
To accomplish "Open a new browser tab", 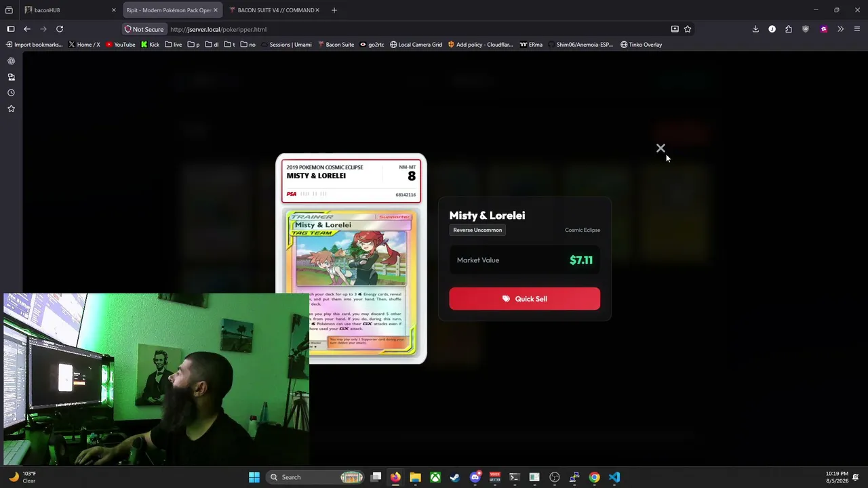I will pyautogui.click(x=334, y=10).
